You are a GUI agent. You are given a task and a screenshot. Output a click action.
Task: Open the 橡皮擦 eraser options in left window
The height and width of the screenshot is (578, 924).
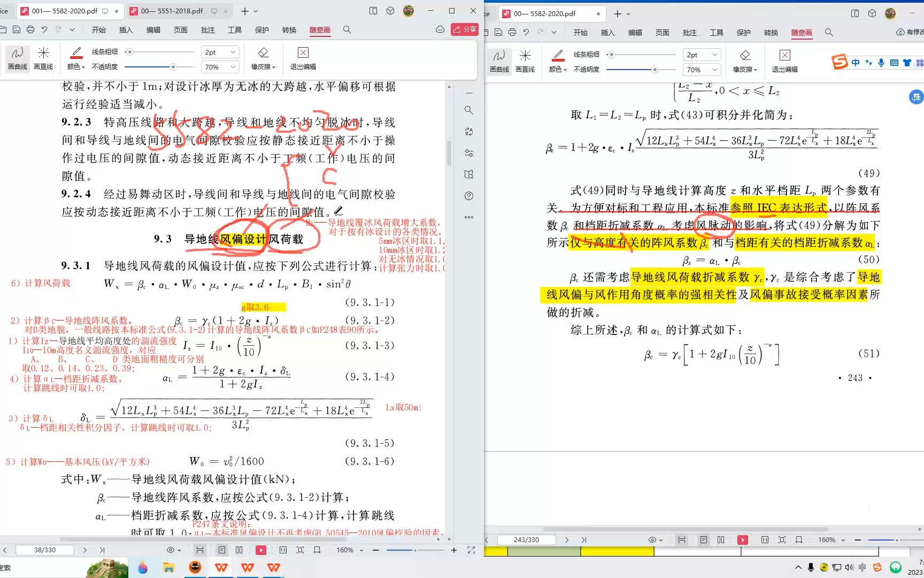pos(263,58)
